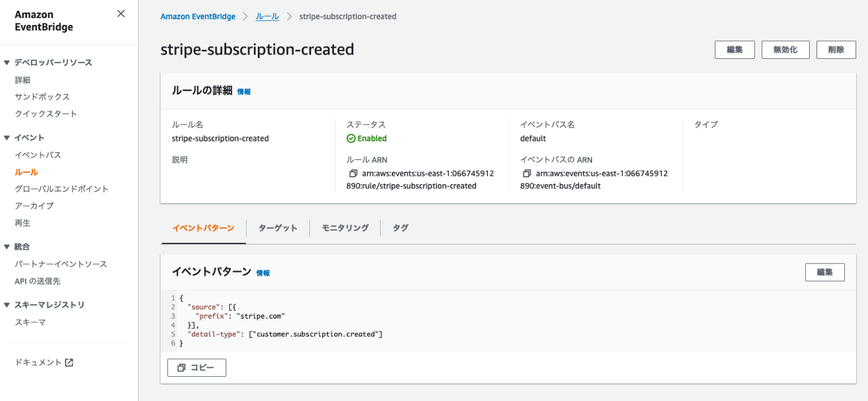Image resolution: width=868 pixels, height=401 pixels.
Task: Open the Amazon EventBridge breadcrumb link
Action: [x=198, y=17]
